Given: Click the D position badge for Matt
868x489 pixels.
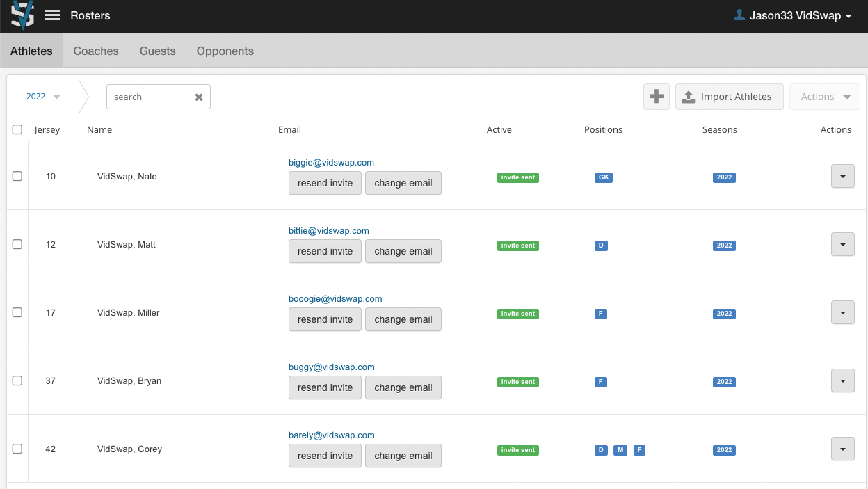Looking at the screenshot, I should click(x=601, y=246).
